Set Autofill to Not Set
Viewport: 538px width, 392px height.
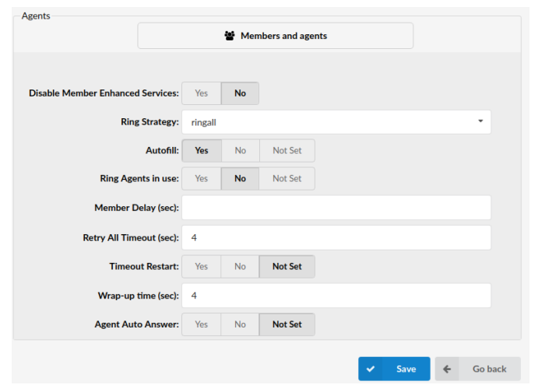[287, 151]
